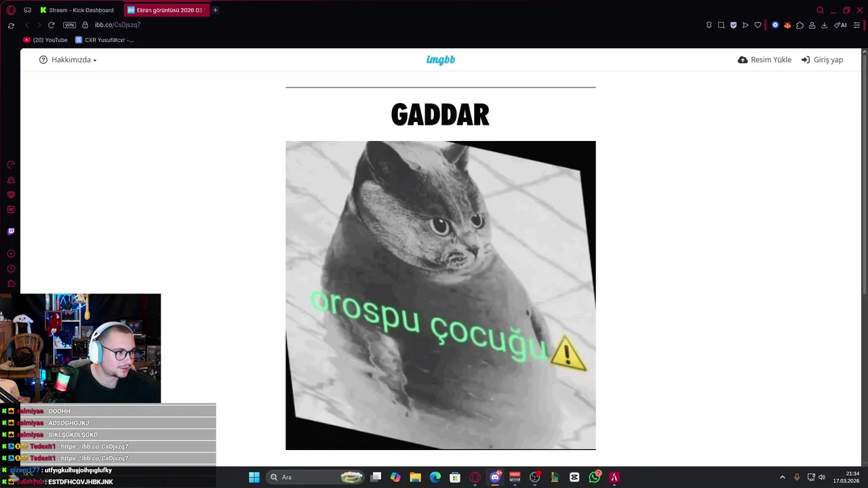Open File Explorer from taskbar
Image resolution: width=868 pixels, height=488 pixels.
pyautogui.click(x=416, y=477)
